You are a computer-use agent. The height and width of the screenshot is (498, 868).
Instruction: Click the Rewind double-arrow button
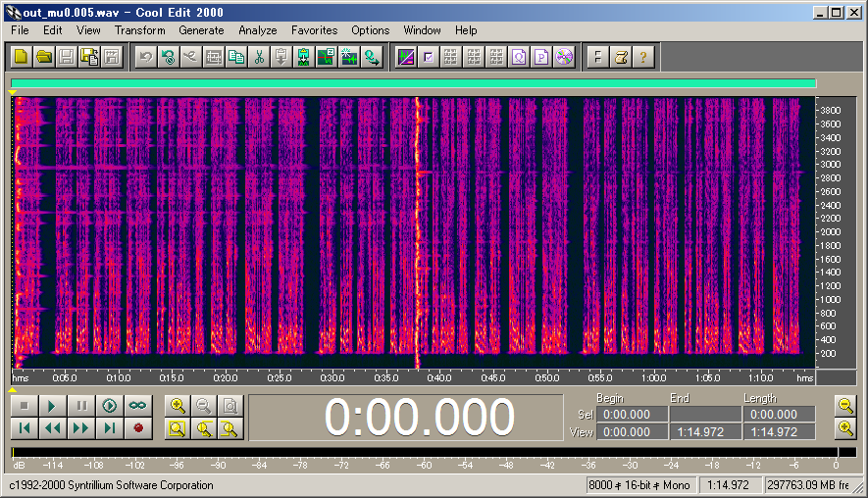click(53, 427)
